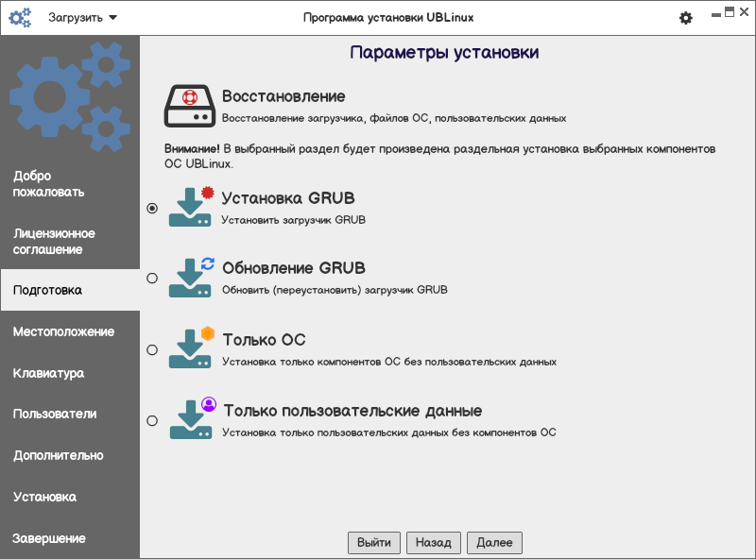Go to the Пользователи step
The image size is (756, 559).
coord(70,414)
